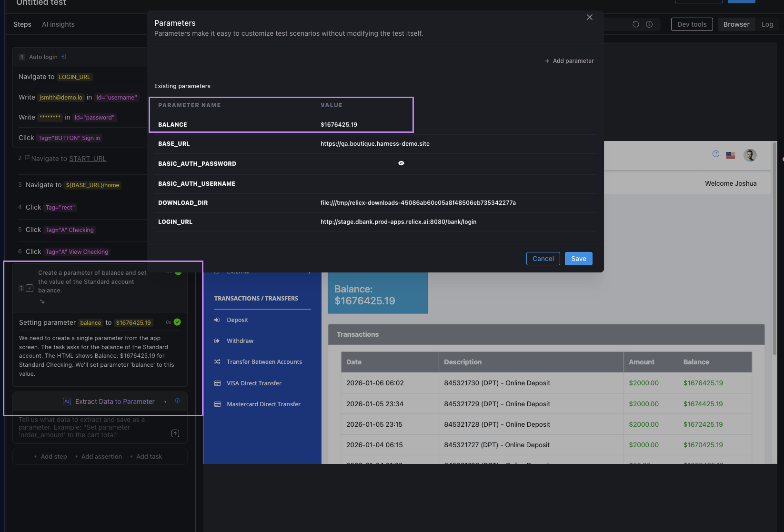Viewport: 784px width, 532px height.
Task: Click the reload icon in browser toolbar
Action: 635,24
